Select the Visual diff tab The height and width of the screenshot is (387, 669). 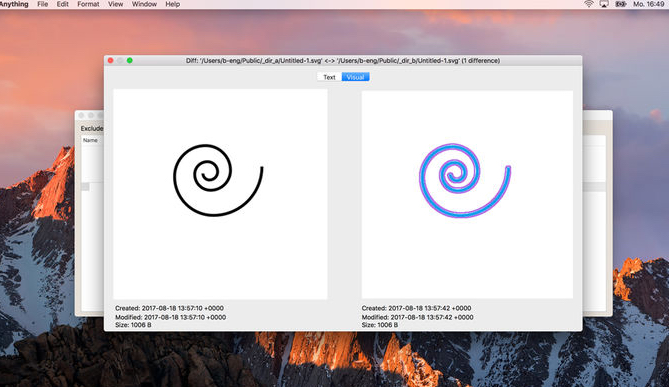[355, 77]
